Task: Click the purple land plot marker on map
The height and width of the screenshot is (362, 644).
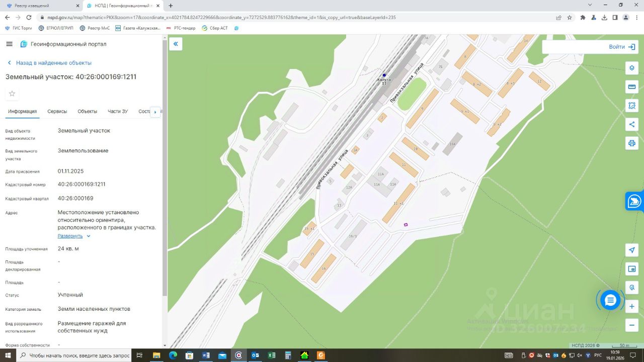Action: click(x=406, y=224)
